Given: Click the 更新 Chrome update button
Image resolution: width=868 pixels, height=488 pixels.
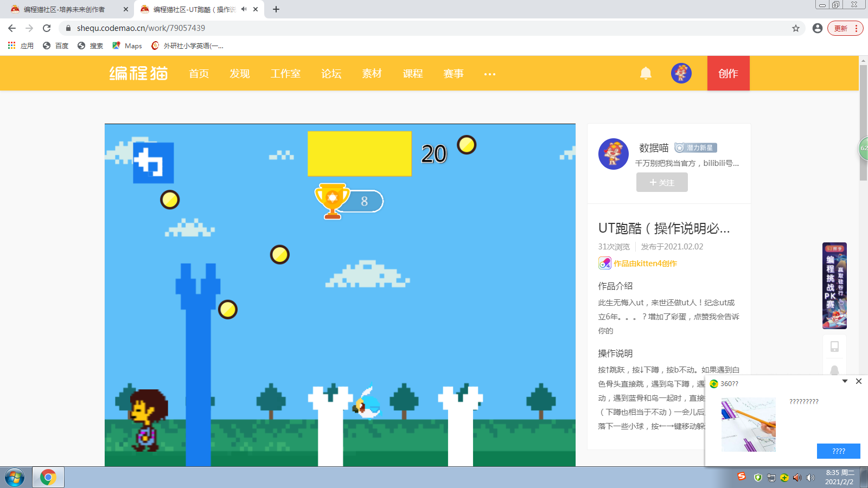Looking at the screenshot, I should click(x=845, y=28).
